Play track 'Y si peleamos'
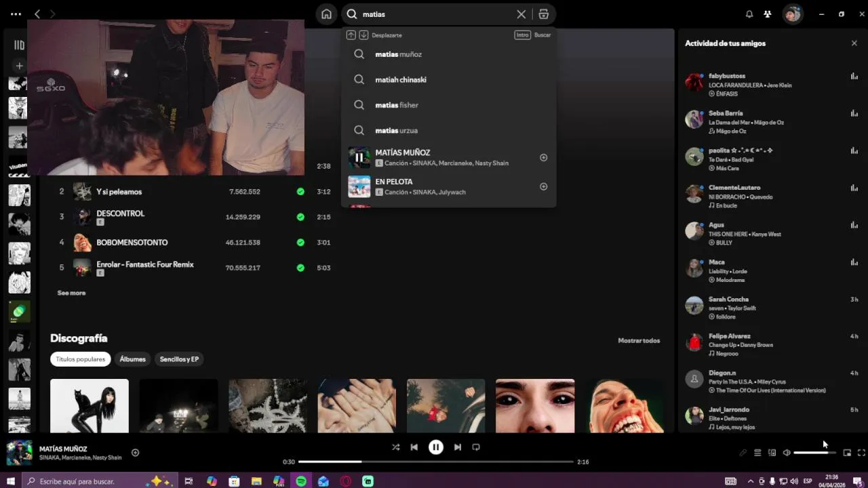 (119, 192)
